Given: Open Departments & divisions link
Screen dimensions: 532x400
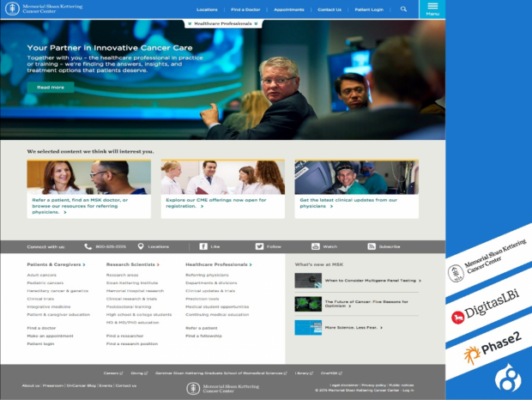Looking at the screenshot, I should (211, 283).
